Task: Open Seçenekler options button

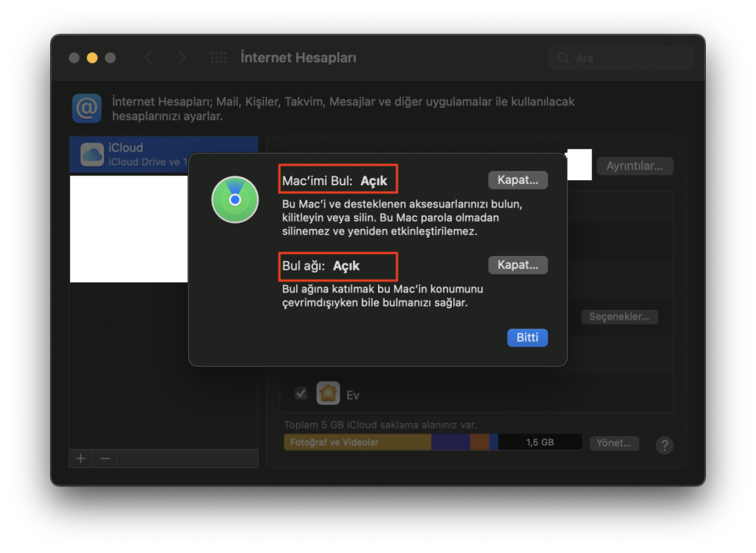Action: [619, 317]
